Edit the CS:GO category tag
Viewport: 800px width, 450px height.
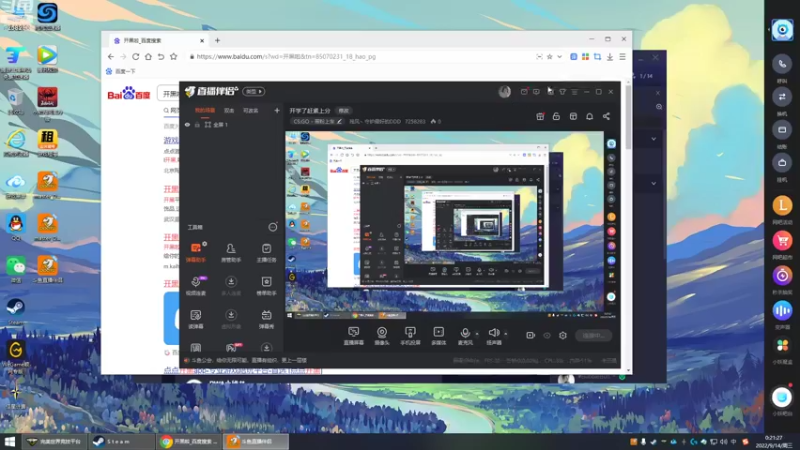click(317, 121)
